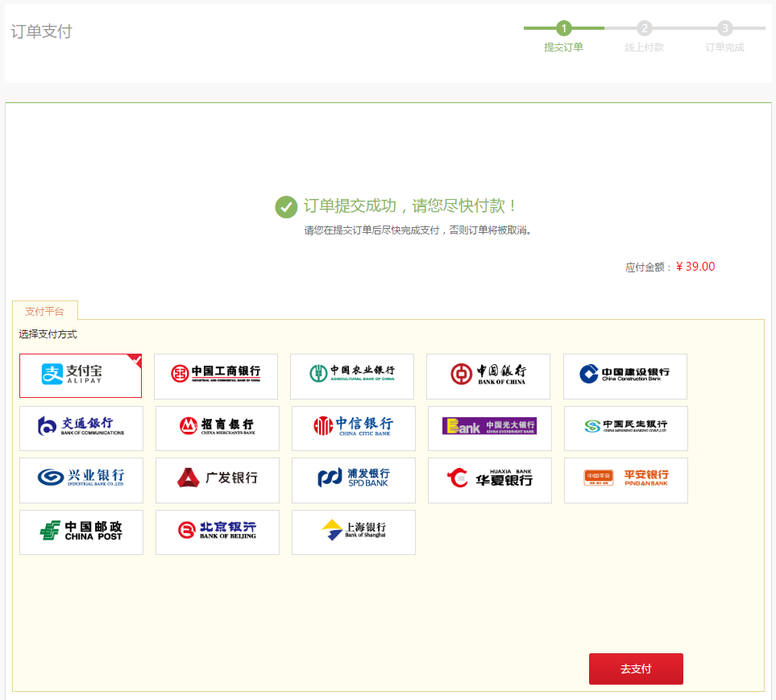Pick 中国农业银行 Agricultural Bank of China
Image resolution: width=776 pixels, height=700 pixels.
pos(352,376)
